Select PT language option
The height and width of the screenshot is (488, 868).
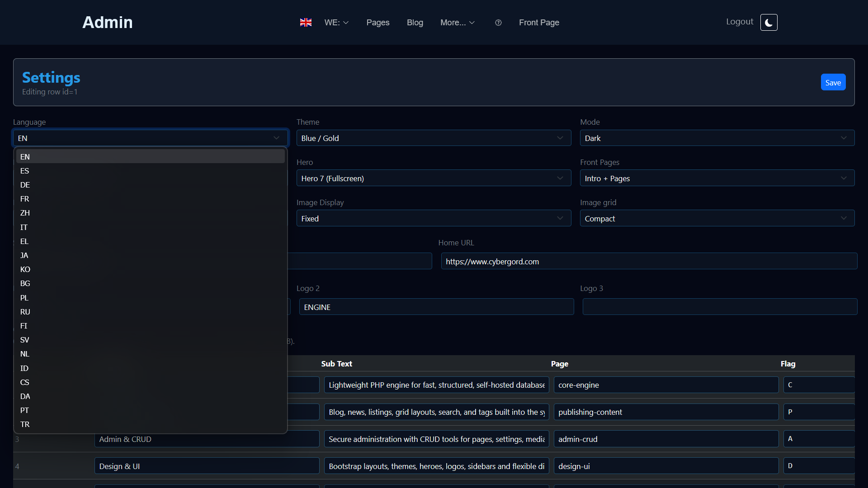click(151, 410)
